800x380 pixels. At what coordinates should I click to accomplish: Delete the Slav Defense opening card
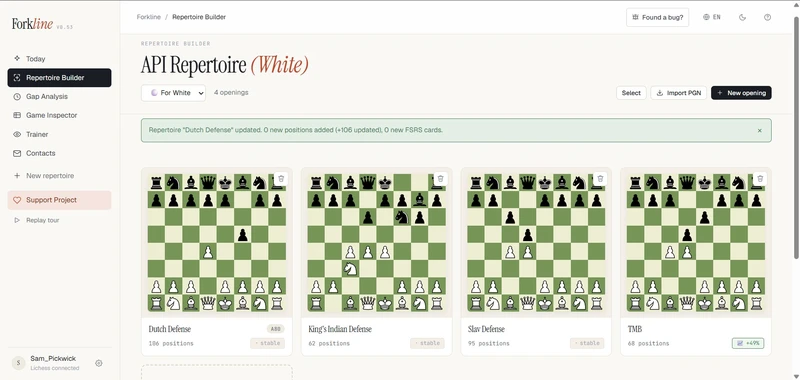600,179
